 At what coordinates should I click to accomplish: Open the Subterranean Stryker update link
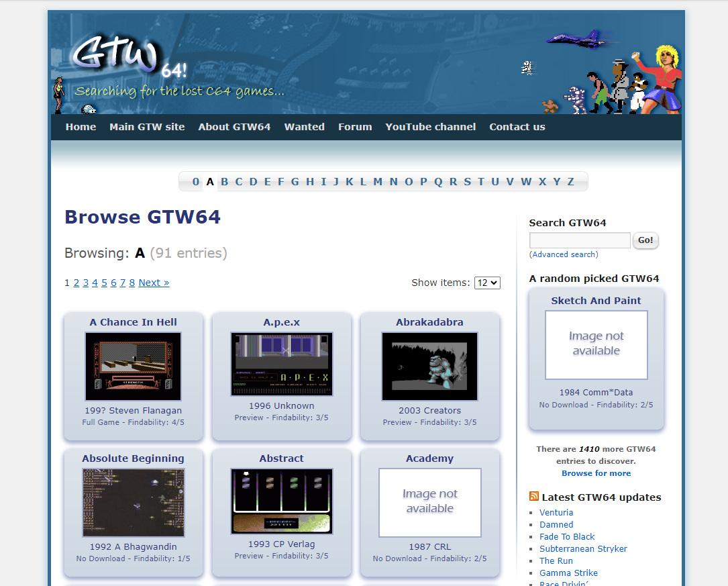[583, 549]
